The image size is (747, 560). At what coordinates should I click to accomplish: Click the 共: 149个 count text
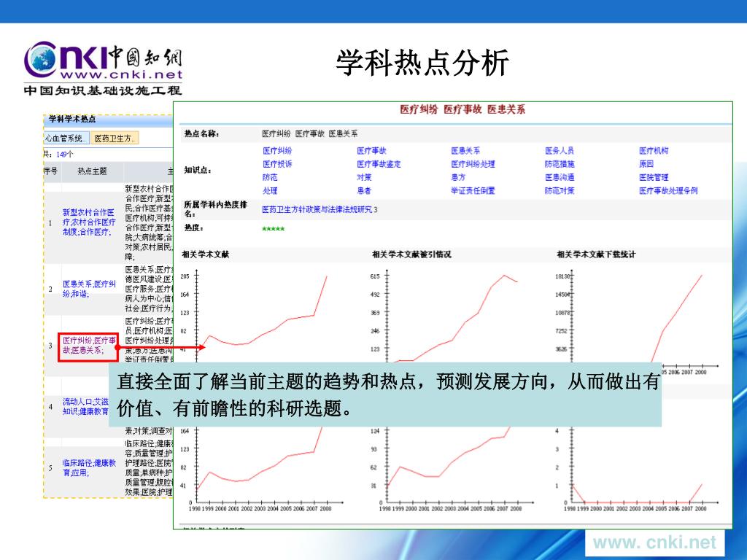[58, 155]
